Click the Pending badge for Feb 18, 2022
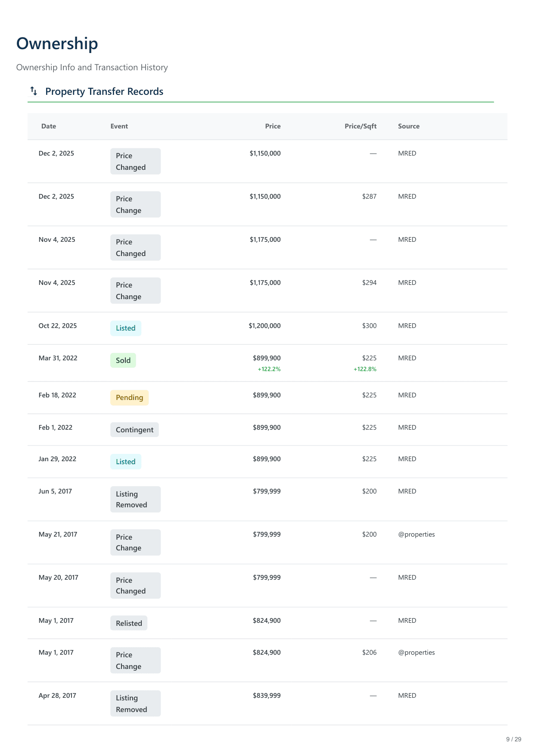Viewport: 535px width, 756px height. [129, 397]
